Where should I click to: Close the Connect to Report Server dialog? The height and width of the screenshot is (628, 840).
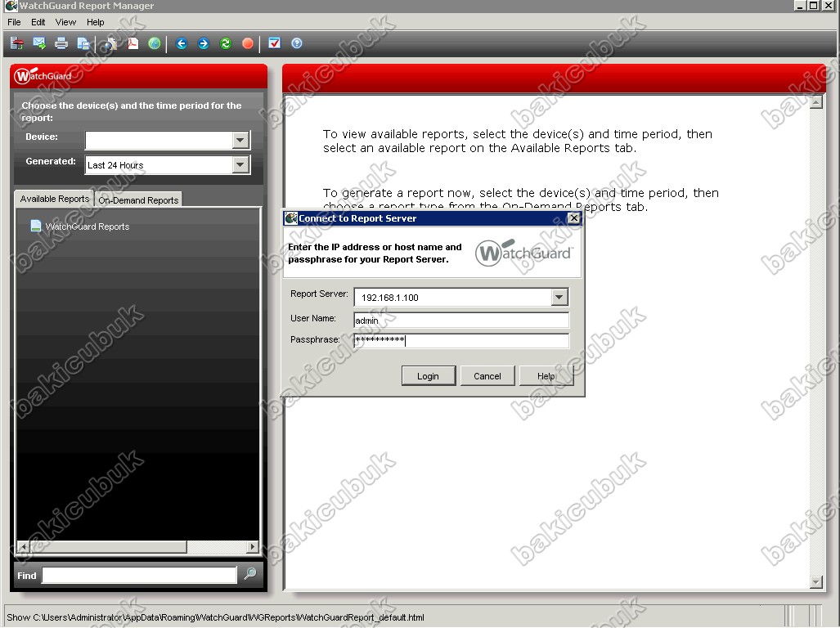(x=573, y=218)
